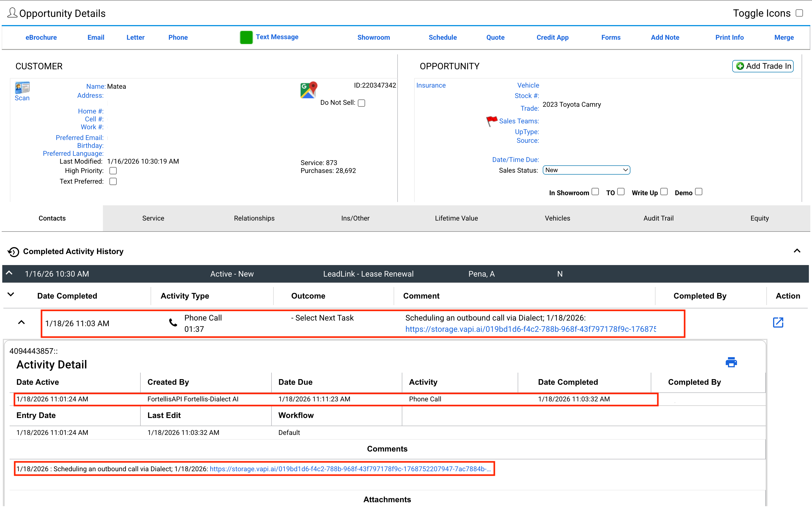Switch to the Audit Trail tab
The height and width of the screenshot is (507, 812).
pos(658,218)
